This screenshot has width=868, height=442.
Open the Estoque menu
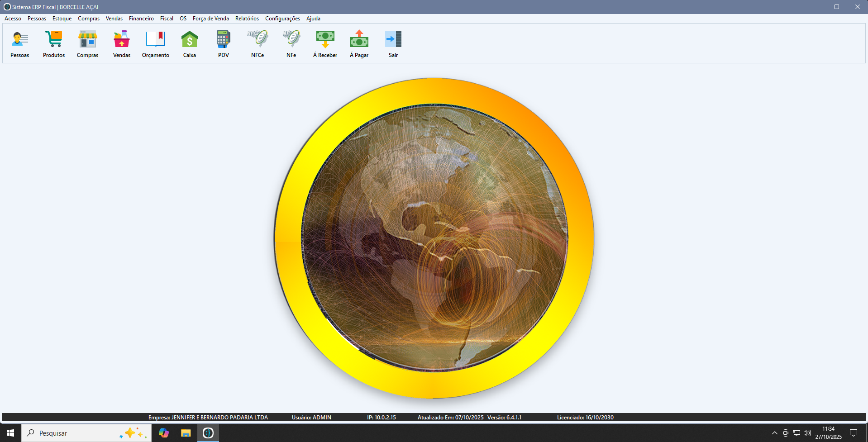(x=62, y=19)
